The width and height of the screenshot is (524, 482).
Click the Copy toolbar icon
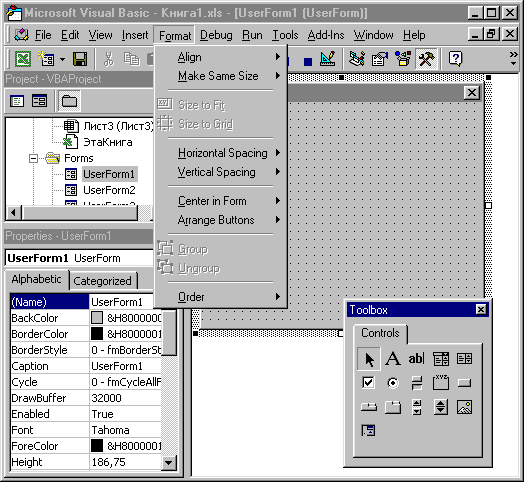click(131, 59)
